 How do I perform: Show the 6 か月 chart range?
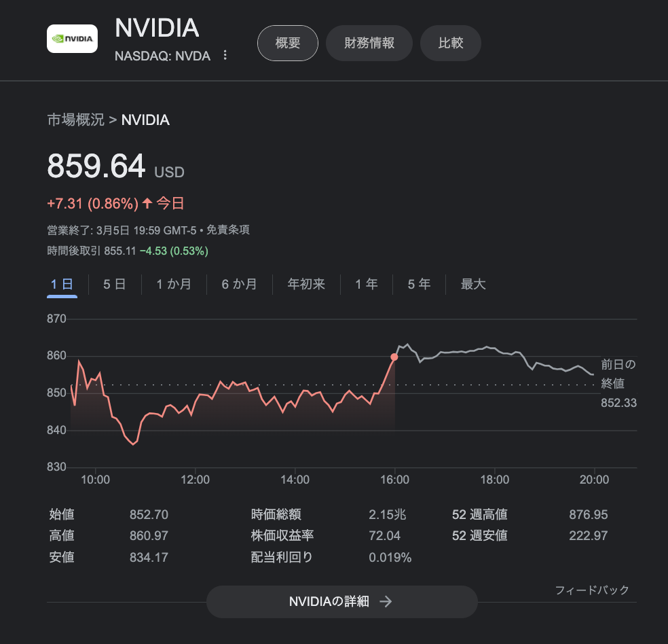(x=239, y=284)
